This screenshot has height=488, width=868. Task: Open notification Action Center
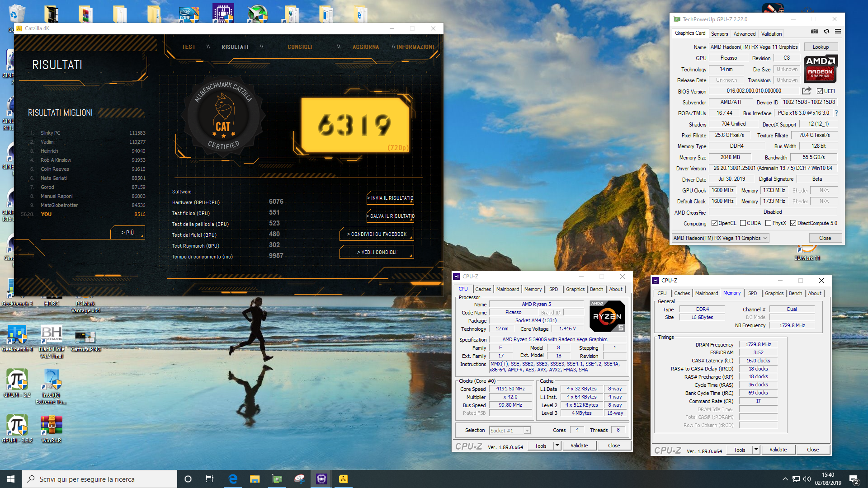(x=854, y=479)
